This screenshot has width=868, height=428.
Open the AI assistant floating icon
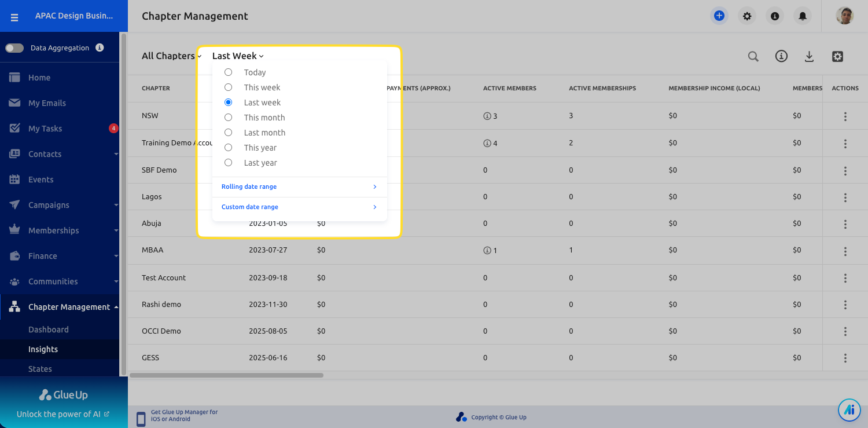click(849, 409)
